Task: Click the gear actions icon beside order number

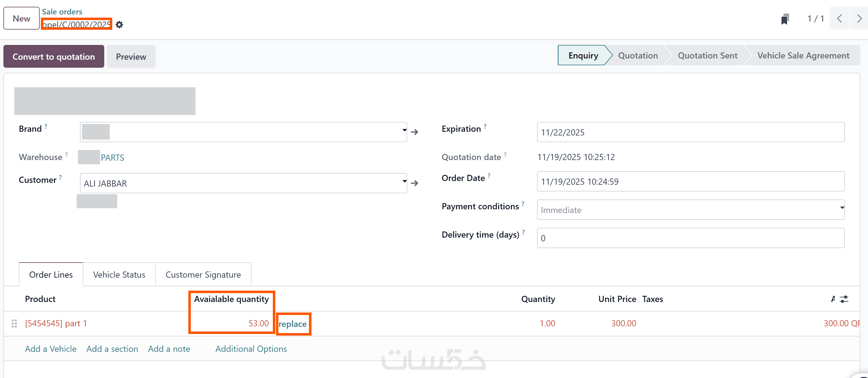Action: (119, 25)
